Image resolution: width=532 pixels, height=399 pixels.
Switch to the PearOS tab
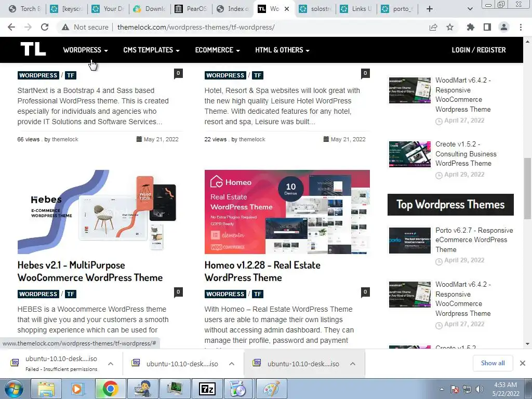click(x=191, y=9)
